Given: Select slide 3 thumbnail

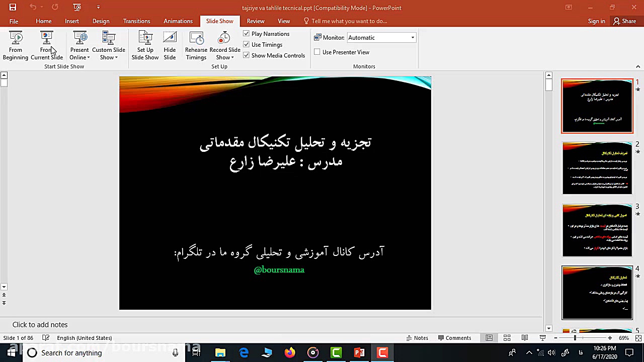Looking at the screenshot, I should (597, 229).
